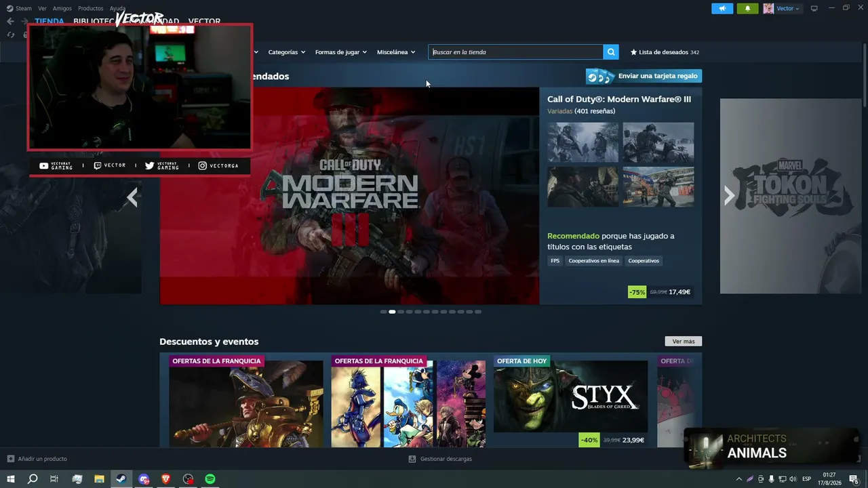Viewport: 868px width, 488px height.
Task: View the top-left Call of Duty screenshot thumbnail
Action: [x=583, y=142]
